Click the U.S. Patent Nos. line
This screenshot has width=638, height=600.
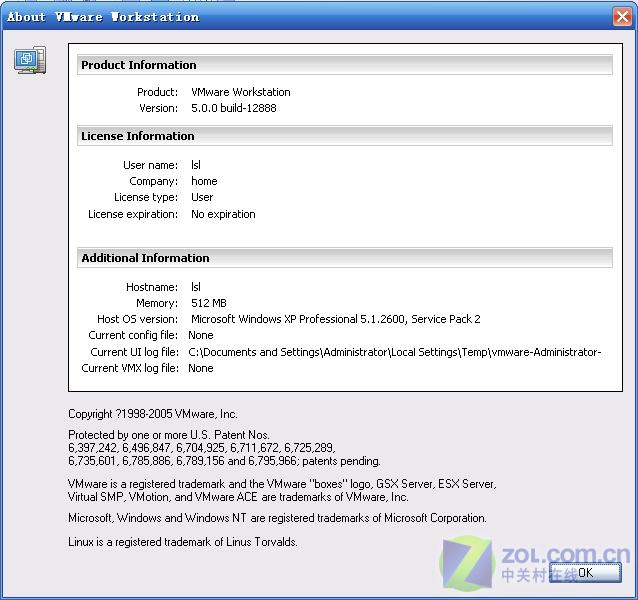coord(169,435)
